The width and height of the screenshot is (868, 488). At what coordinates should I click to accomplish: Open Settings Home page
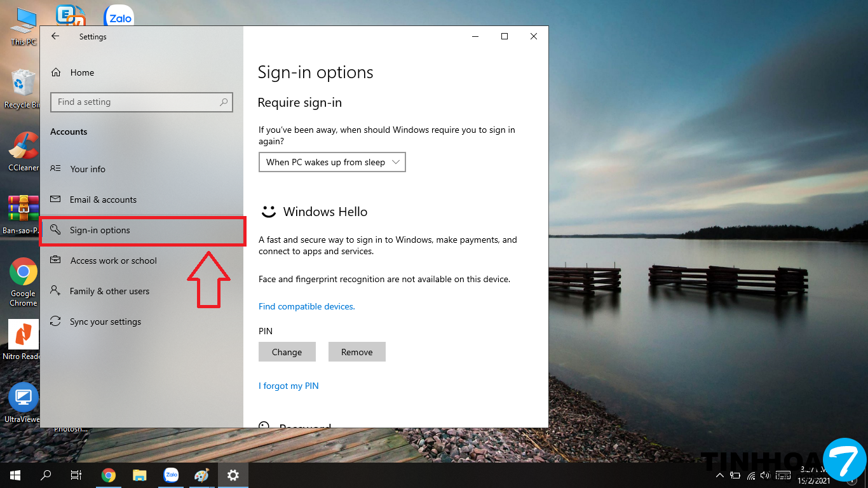81,72
